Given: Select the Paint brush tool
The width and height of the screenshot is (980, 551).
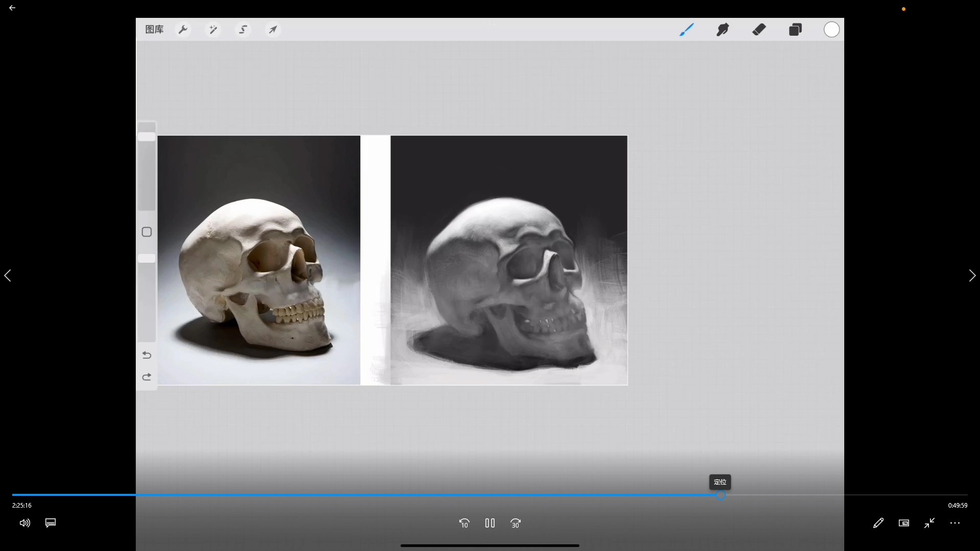Looking at the screenshot, I should click(x=687, y=30).
